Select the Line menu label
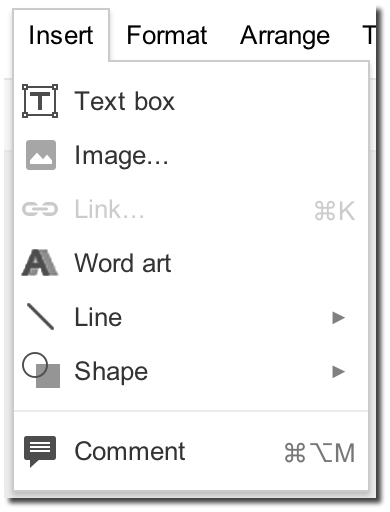Viewport: 390px width, 512px height. [98, 317]
